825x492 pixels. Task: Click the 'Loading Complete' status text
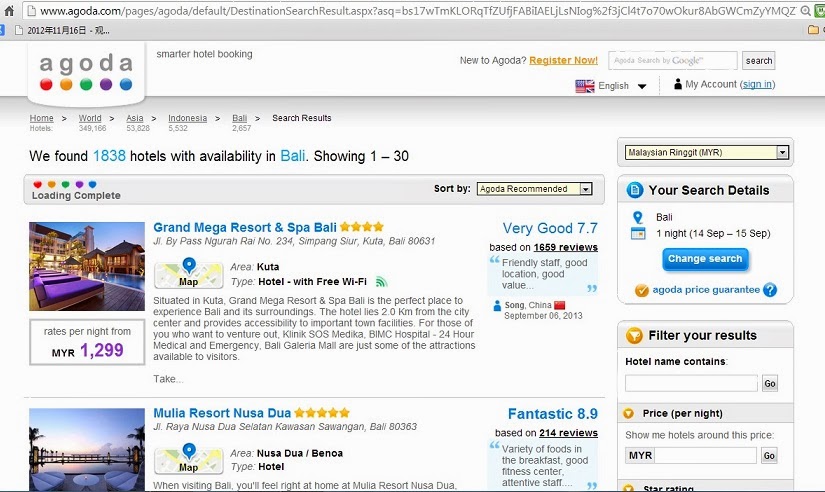pos(76,196)
